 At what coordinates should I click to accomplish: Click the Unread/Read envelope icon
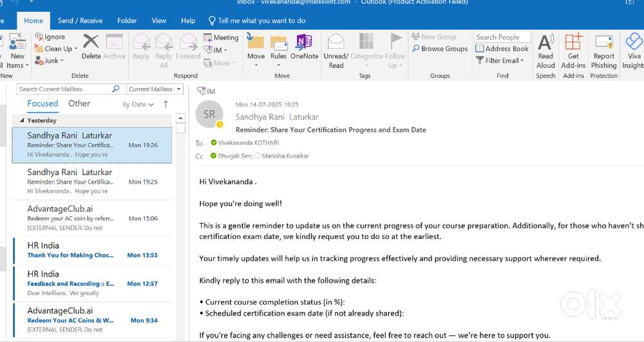(x=336, y=43)
